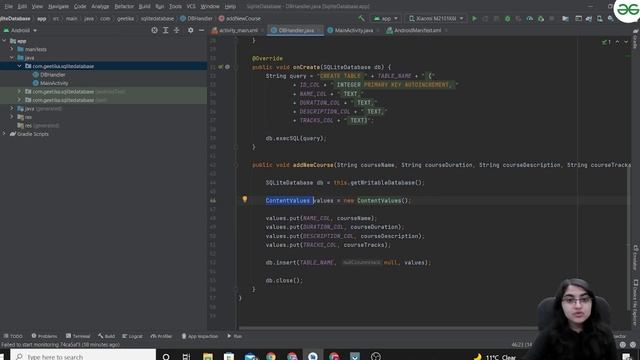Open the App Inspection tool window
Viewport: 640px width, 360px height.
point(200,336)
